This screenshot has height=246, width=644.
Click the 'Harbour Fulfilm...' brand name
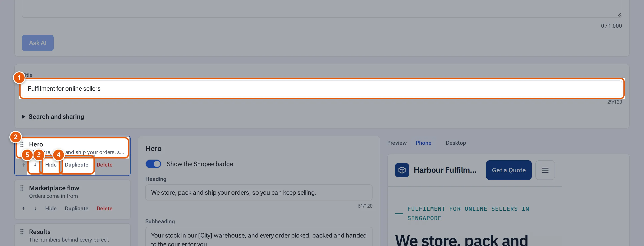pyautogui.click(x=445, y=170)
